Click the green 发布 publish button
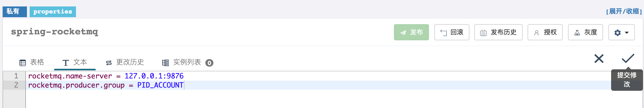Image resolution: width=644 pixels, height=108 pixels. point(411,32)
